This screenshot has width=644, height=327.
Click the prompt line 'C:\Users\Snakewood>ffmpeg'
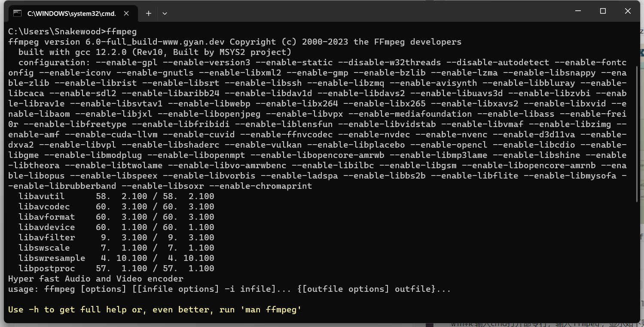click(x=73, y=32)
